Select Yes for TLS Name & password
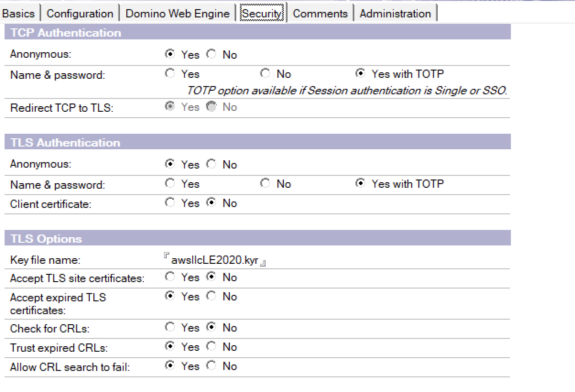Image resolution: width=575 pixels, height=392 pixels. (x=170, y=184)
